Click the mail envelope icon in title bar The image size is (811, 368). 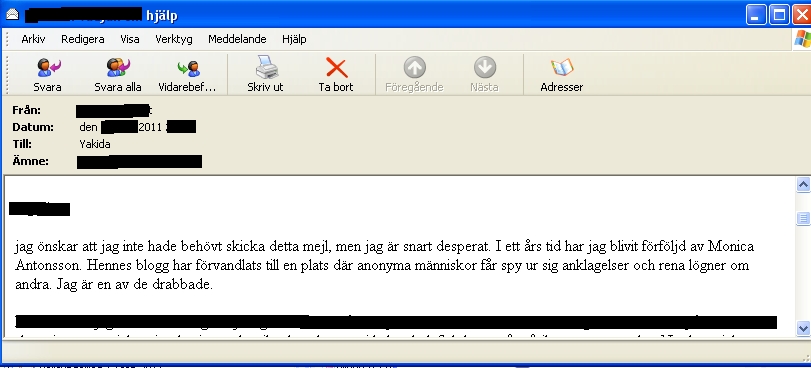pos(12,14)
